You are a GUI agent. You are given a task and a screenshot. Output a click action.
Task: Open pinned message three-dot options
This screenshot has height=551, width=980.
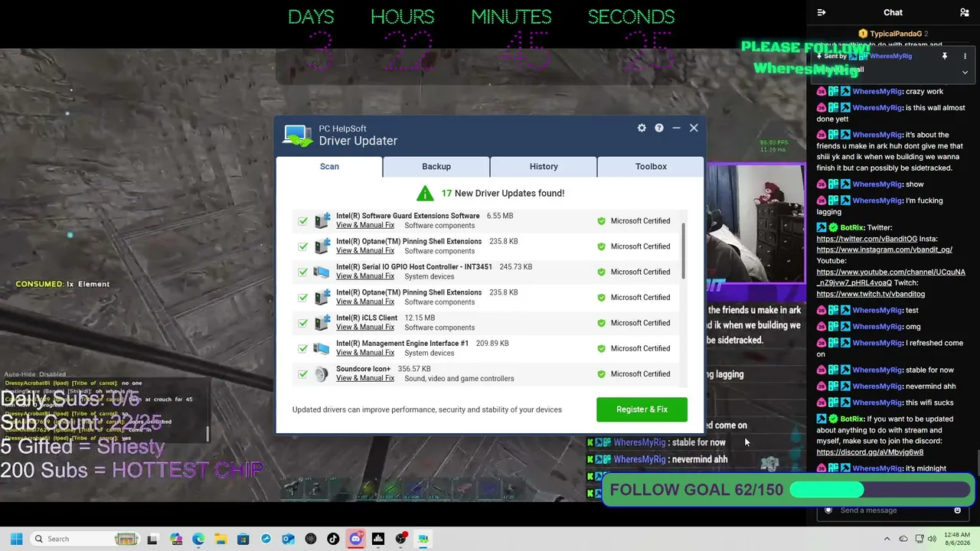(965, 56)
